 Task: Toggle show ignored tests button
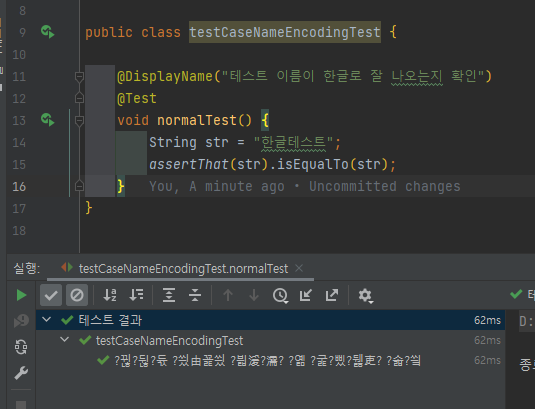click(77, 295)
